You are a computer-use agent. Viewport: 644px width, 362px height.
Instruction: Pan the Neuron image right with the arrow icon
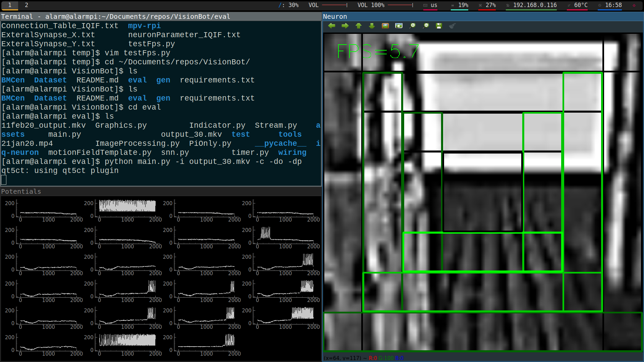345,26
